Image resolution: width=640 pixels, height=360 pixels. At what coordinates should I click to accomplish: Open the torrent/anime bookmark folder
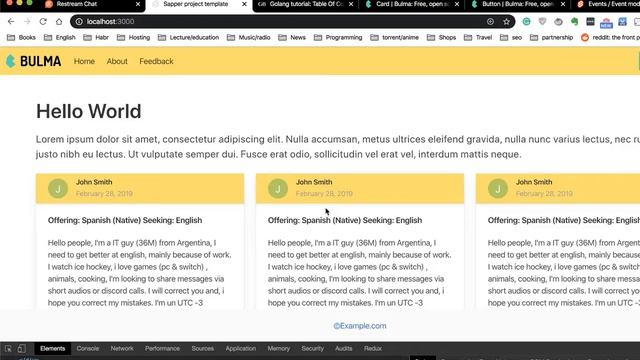[x=395, y=38]
